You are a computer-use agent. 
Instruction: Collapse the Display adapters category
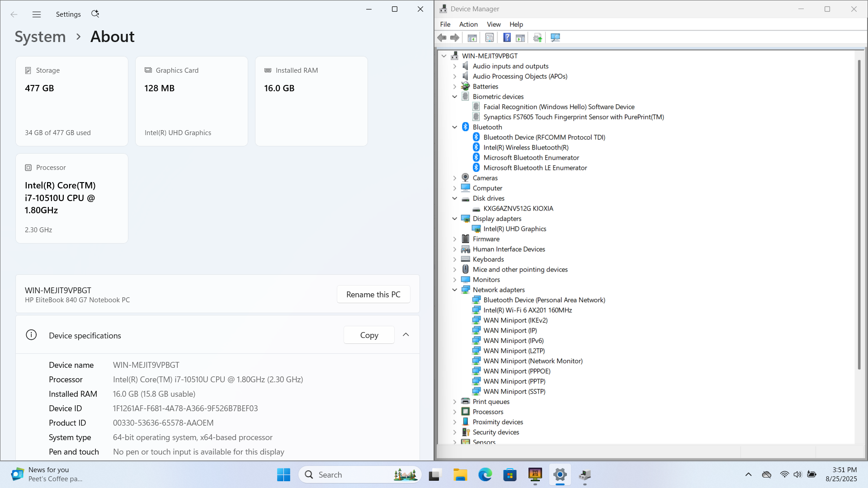click(455, 219)
